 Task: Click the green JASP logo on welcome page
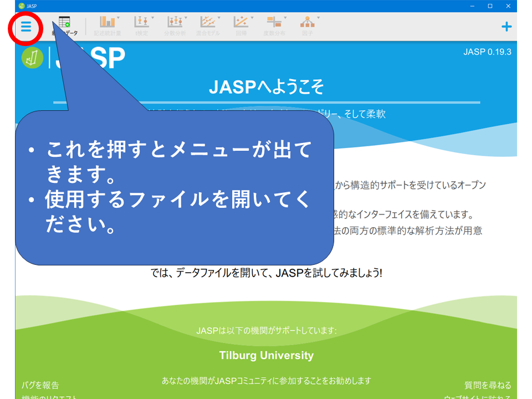(x=32, y=58)
